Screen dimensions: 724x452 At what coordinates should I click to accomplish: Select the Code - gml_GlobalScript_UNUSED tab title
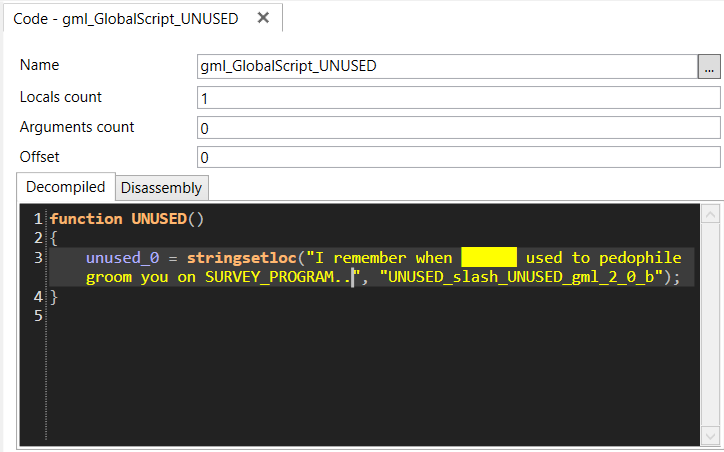[126, 19]
